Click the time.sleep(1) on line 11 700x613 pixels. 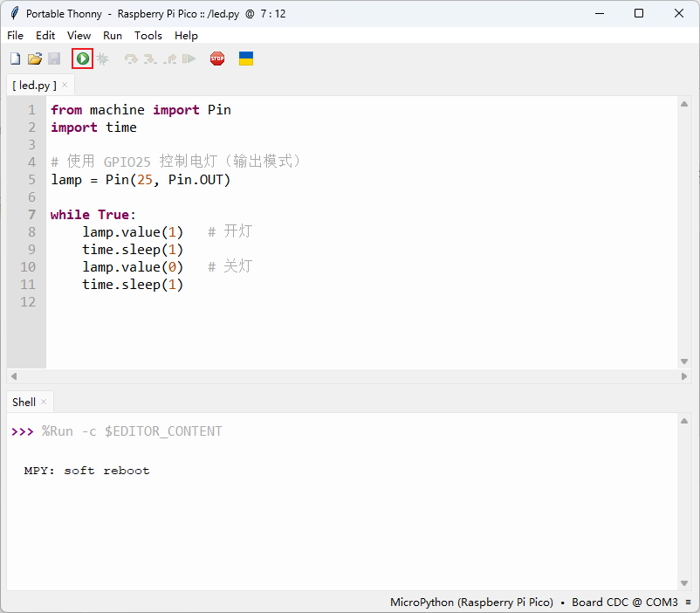[x=133, y=284]
